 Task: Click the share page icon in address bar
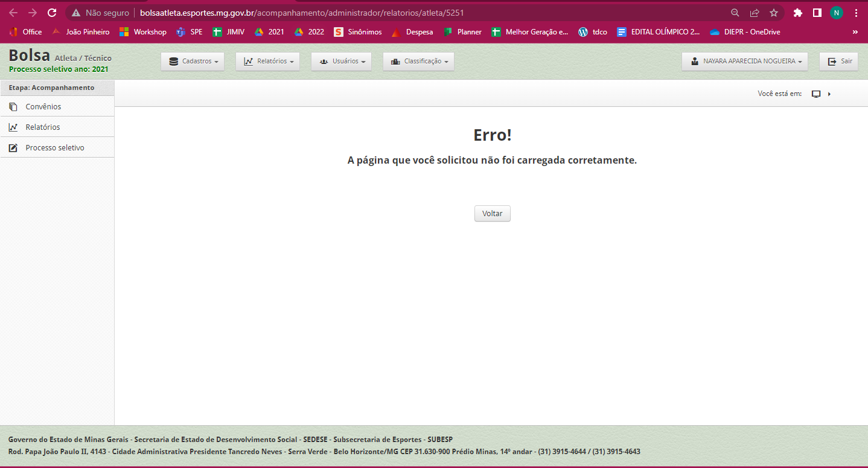click(x=755, y=13)
